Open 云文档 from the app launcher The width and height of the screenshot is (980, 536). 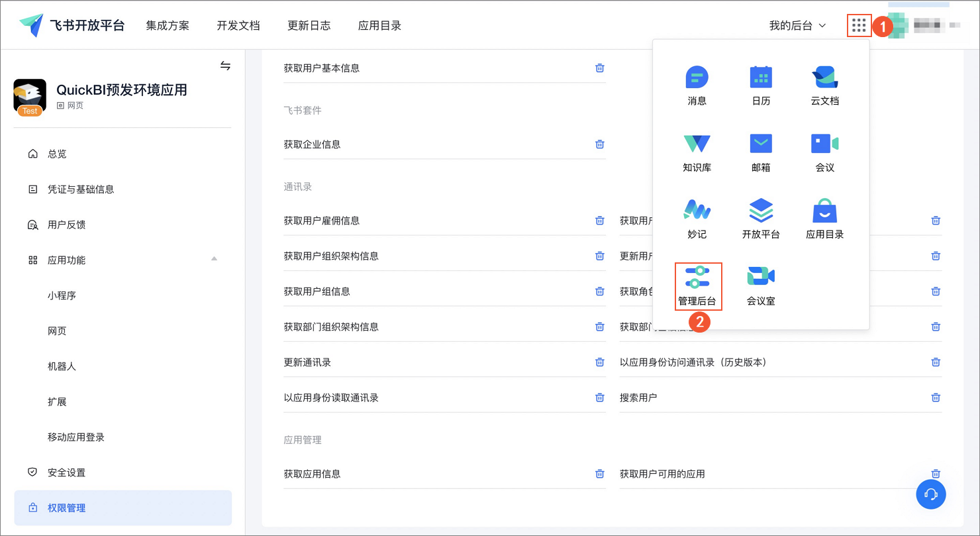coord(825,86)
